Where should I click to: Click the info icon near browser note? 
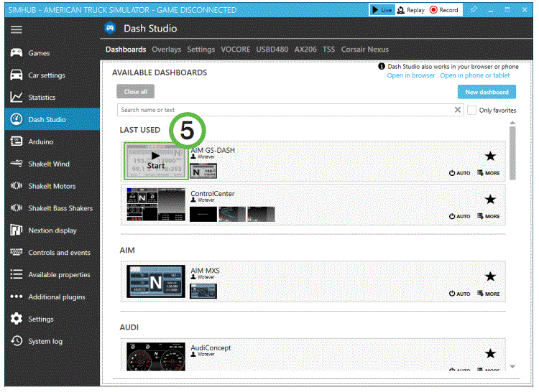[x=381, y=66]
